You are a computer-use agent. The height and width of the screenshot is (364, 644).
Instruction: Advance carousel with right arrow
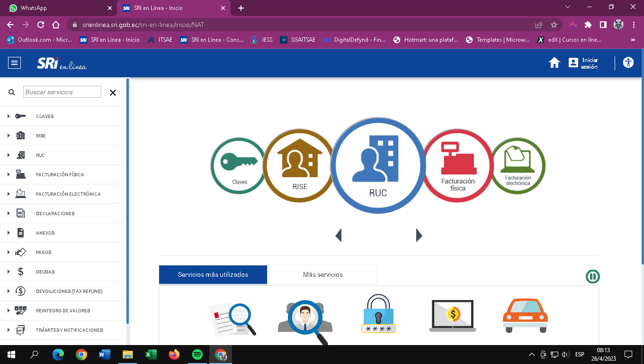point(419,235)
